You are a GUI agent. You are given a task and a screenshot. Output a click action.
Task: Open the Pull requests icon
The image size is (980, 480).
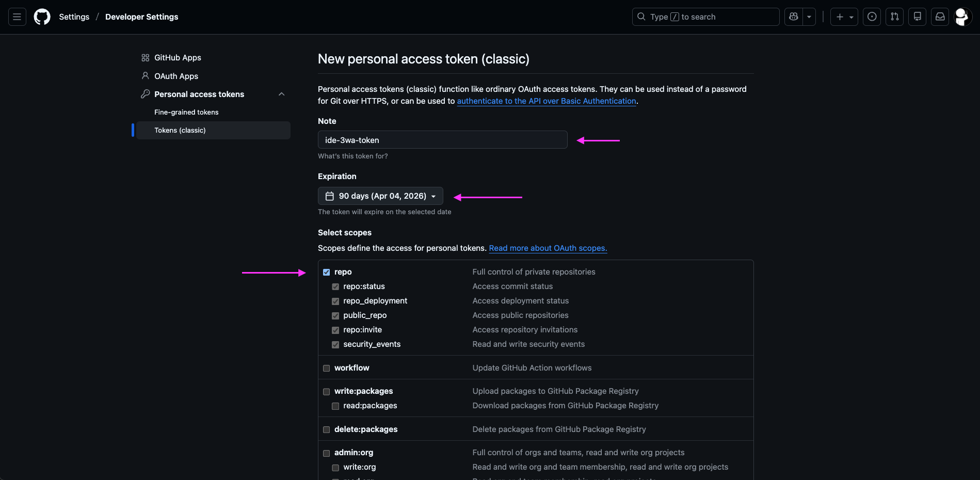894,17
